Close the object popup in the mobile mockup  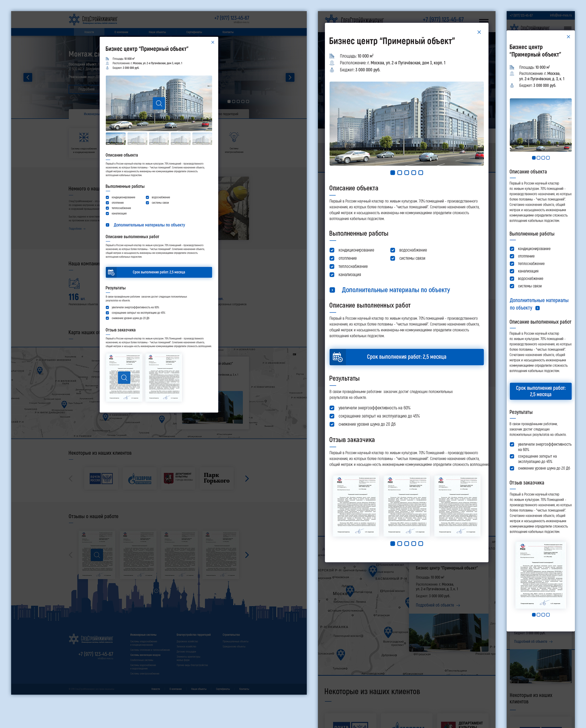point(568,36)
